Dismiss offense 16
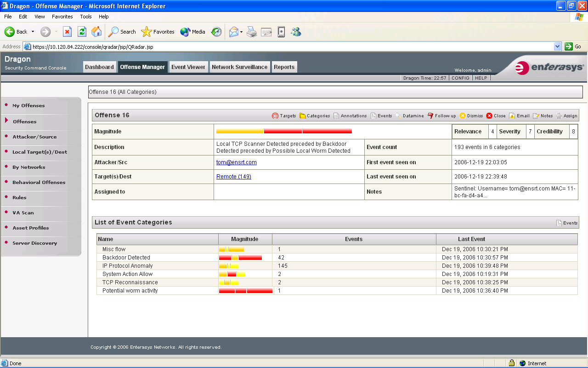 pyautogui.click(x=471, y=115)
